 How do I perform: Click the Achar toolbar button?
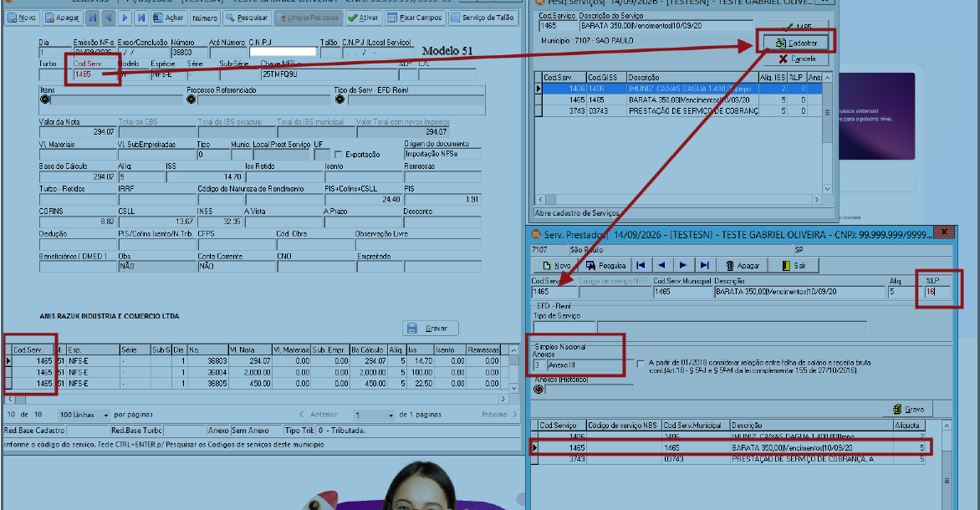click(168, 18)
